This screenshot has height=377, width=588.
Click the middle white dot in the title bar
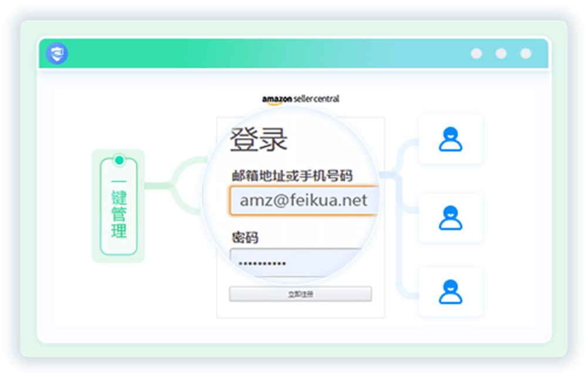coord(501,53)
